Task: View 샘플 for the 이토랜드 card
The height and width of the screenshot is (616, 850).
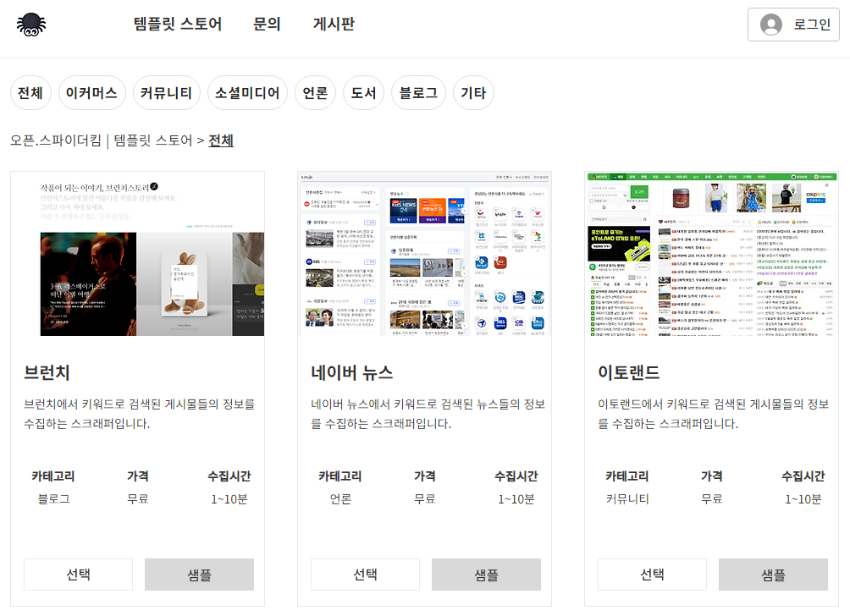Action: (x=773, y=575)
